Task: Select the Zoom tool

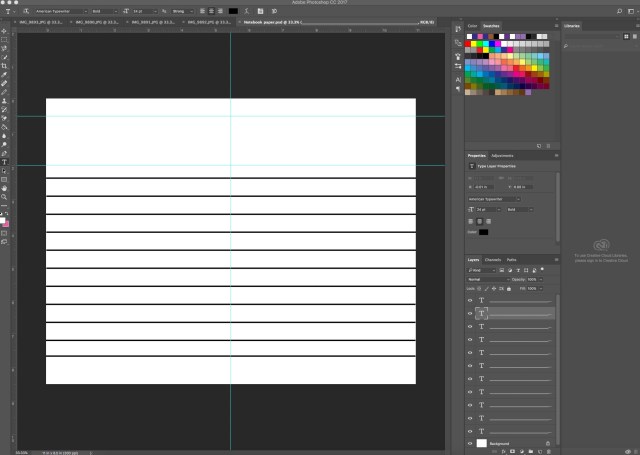Action: pyautogui.click(x=4, y=196)
